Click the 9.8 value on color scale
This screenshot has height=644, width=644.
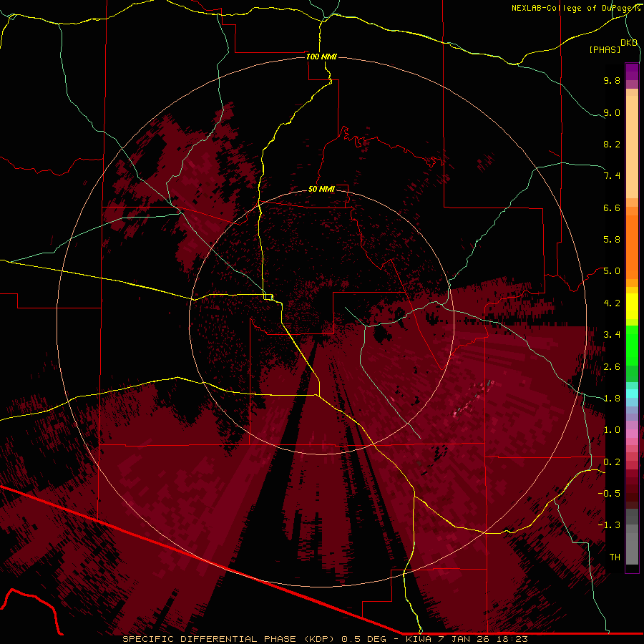pyautogui.click(x=612, y=80)
